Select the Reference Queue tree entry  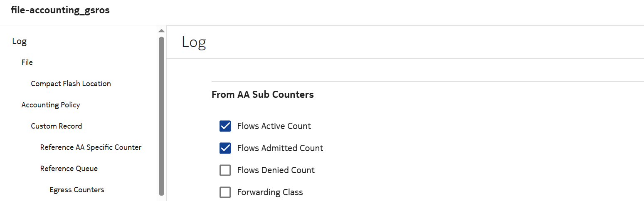tap(69, 169)
